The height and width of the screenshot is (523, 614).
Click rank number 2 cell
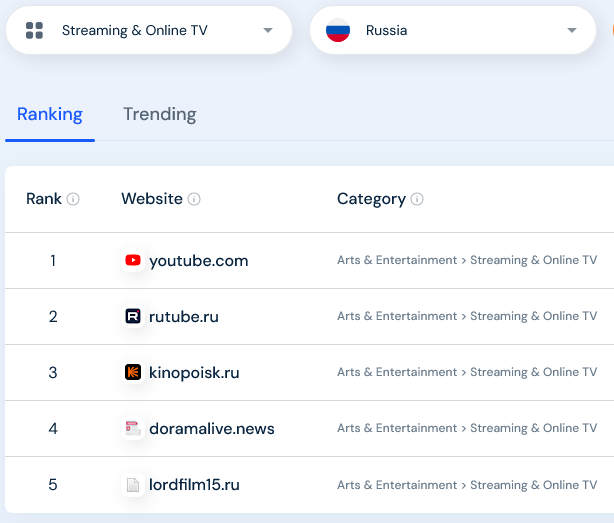coord(53,317)
